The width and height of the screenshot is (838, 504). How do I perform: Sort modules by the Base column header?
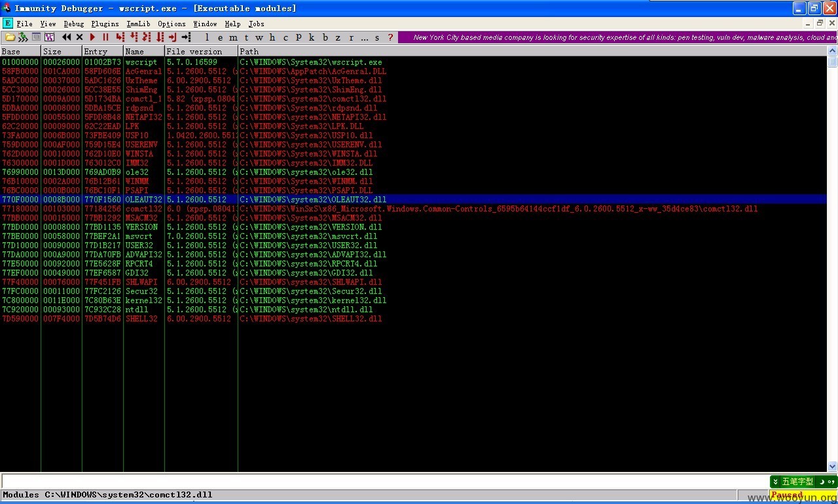[x=20, y=51]
